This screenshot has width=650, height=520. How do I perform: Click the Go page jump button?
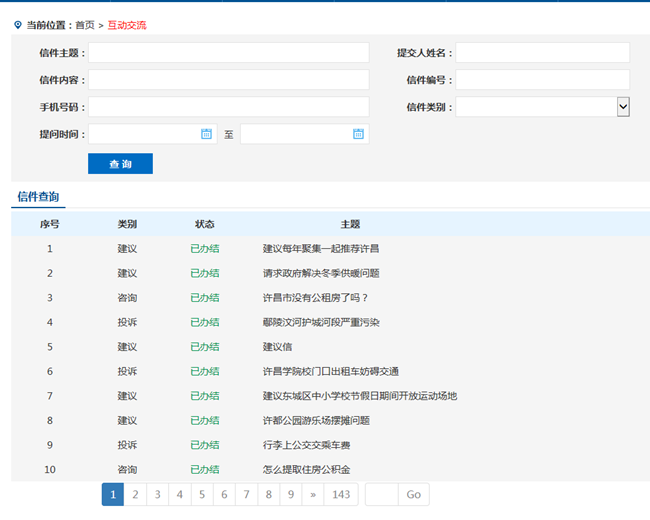[x=413, y=494]
